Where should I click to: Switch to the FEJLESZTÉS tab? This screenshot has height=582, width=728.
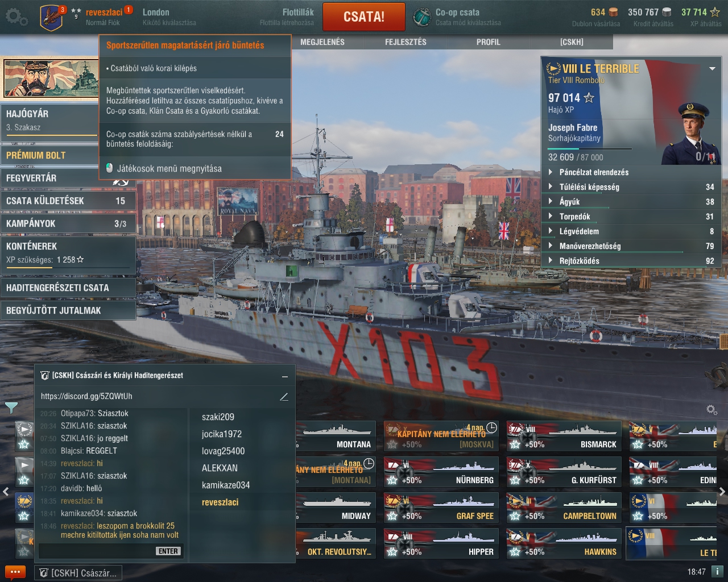[x=406, y=42]
